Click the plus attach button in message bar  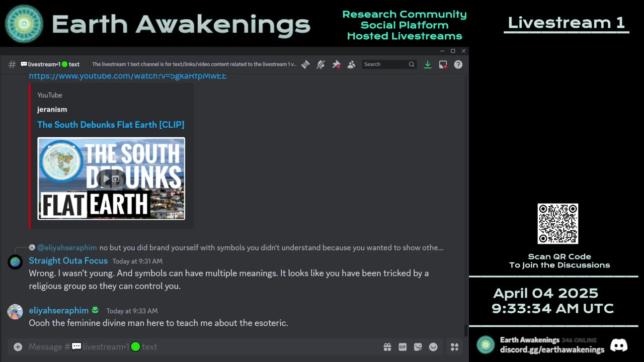(x=18, y=347)
